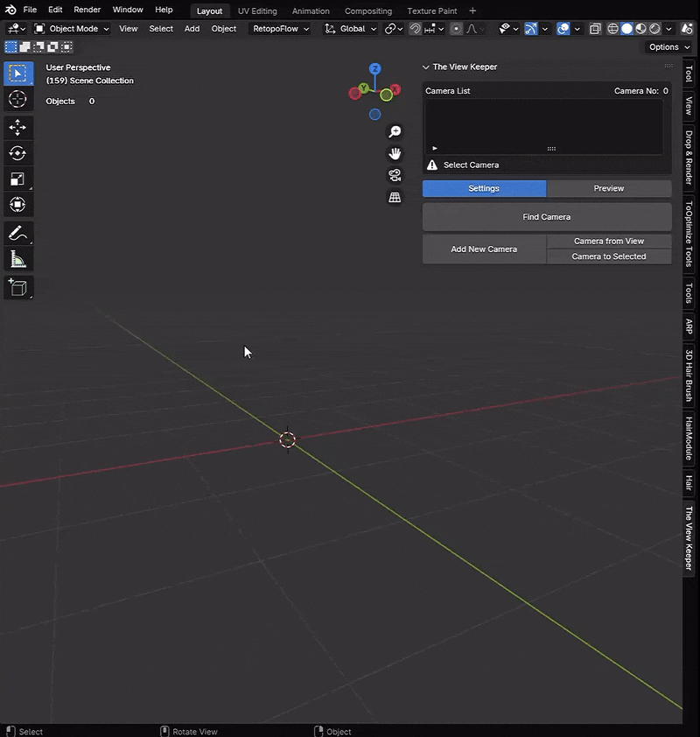This screenshot has width=700, height=737.
Task: Set select mode to new selection
Action: (x=10, y=46)
